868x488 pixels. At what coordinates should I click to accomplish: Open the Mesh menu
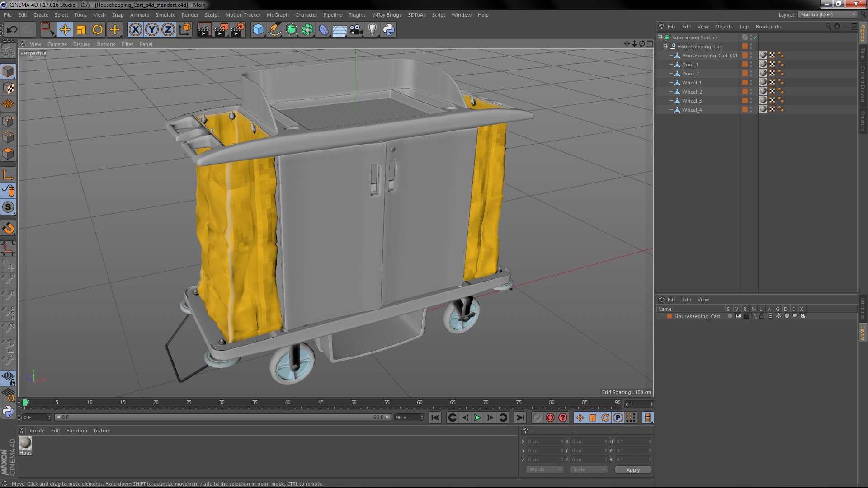99,15
